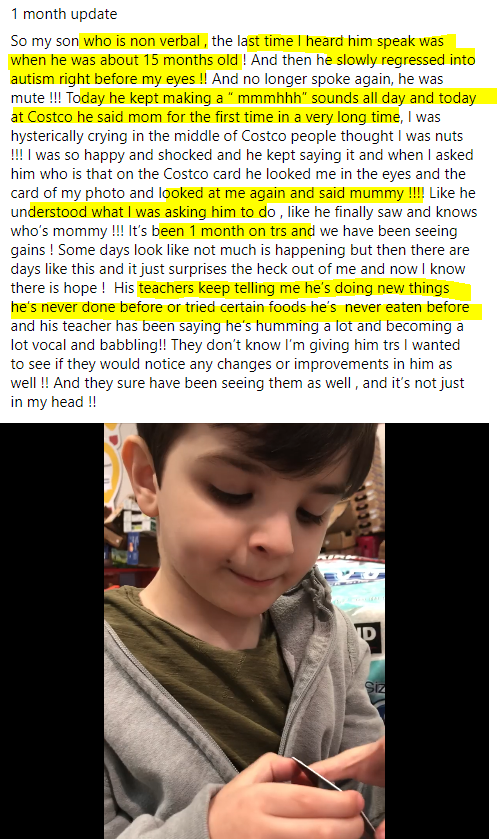Click the final line "in my head !!"
The height and width of the screenshot is (839, 497).
click(x=53, y=402)
